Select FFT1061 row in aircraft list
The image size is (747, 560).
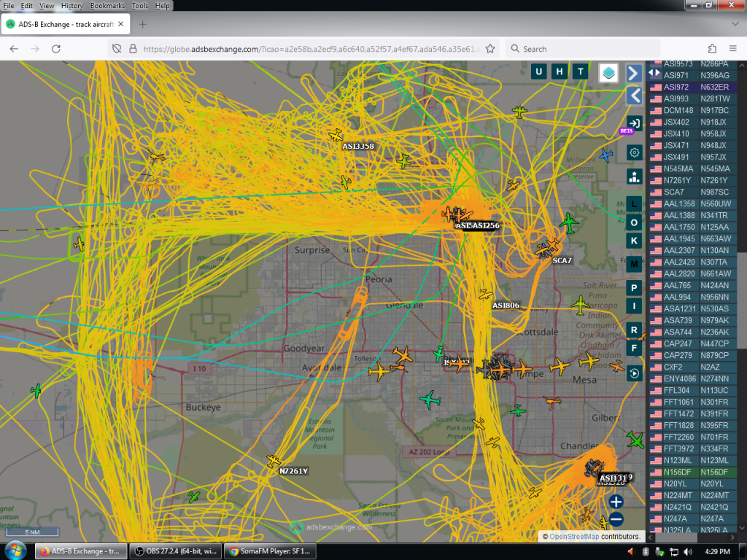click(x=693, y=402)
